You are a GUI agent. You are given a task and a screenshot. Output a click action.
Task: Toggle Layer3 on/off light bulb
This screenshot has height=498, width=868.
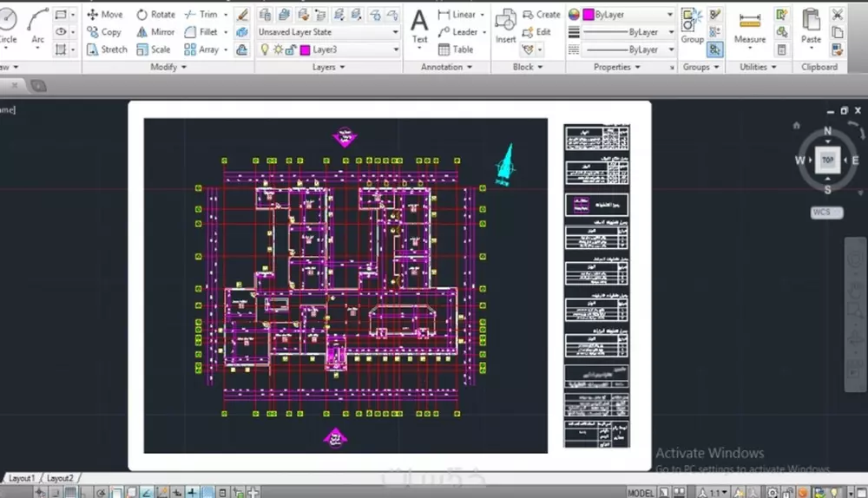point(265,49)
